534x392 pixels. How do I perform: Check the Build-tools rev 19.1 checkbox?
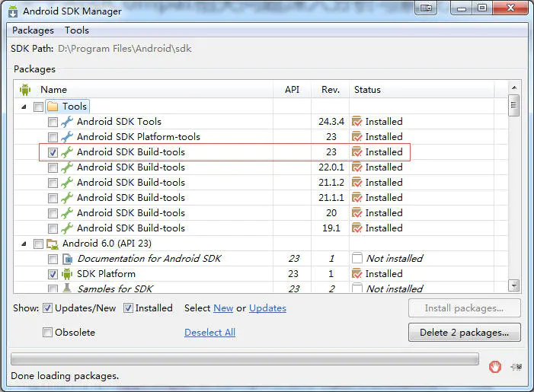(x=53, y=228)
